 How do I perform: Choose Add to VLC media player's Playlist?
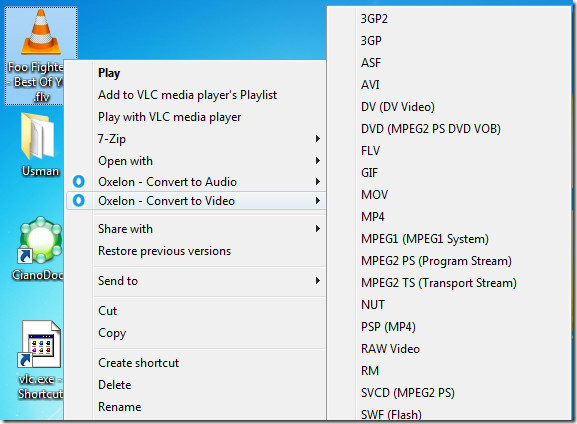coord(187,95)
